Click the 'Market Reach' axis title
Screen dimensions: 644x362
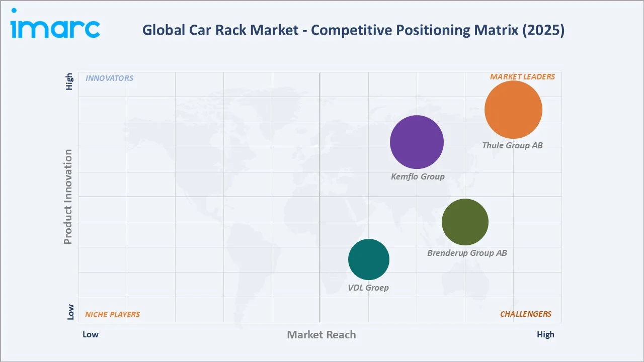321,335
